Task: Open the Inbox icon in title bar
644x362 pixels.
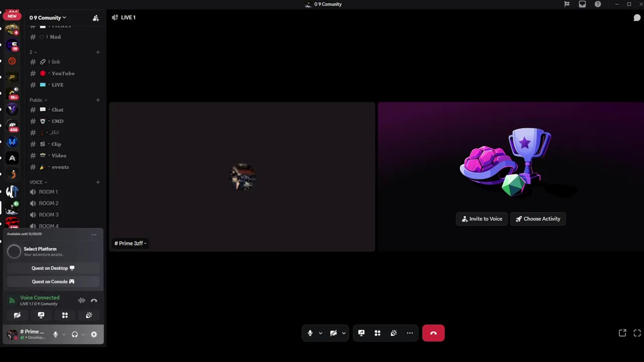Action: pos(582,4)
